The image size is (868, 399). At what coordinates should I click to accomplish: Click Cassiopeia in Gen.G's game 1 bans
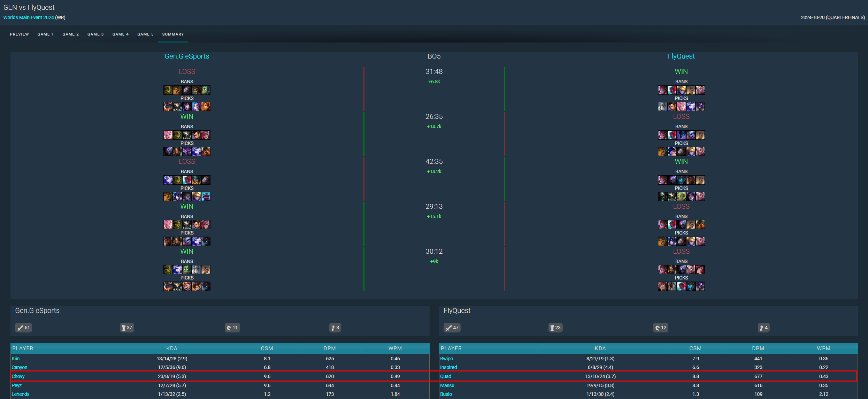coord(196,90)
